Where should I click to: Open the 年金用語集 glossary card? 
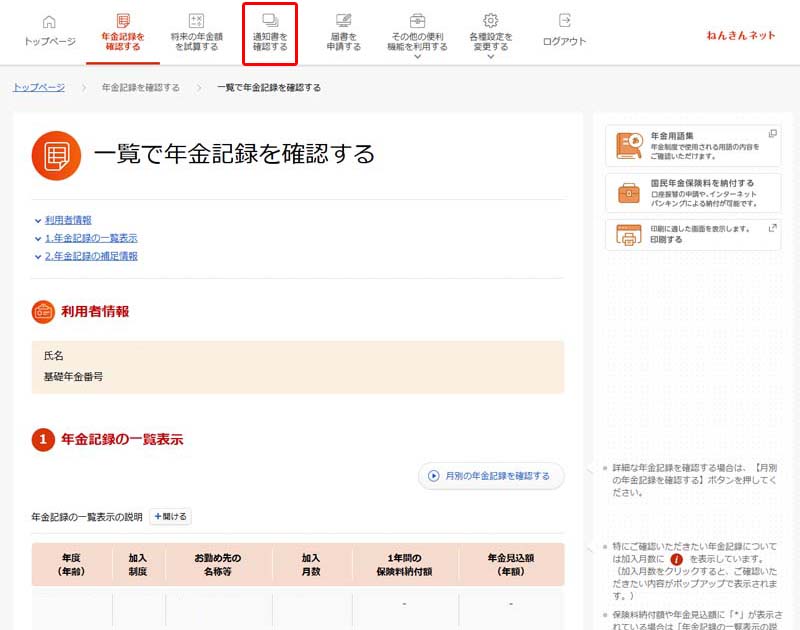pyautogui.click(x=692, y=147)
